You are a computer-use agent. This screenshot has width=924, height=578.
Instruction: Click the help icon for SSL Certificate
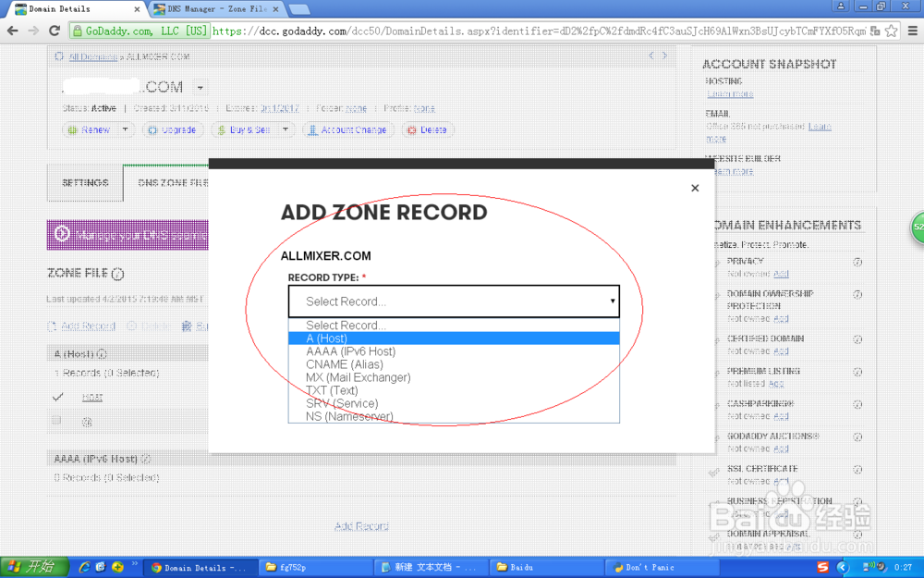point(858,470)
